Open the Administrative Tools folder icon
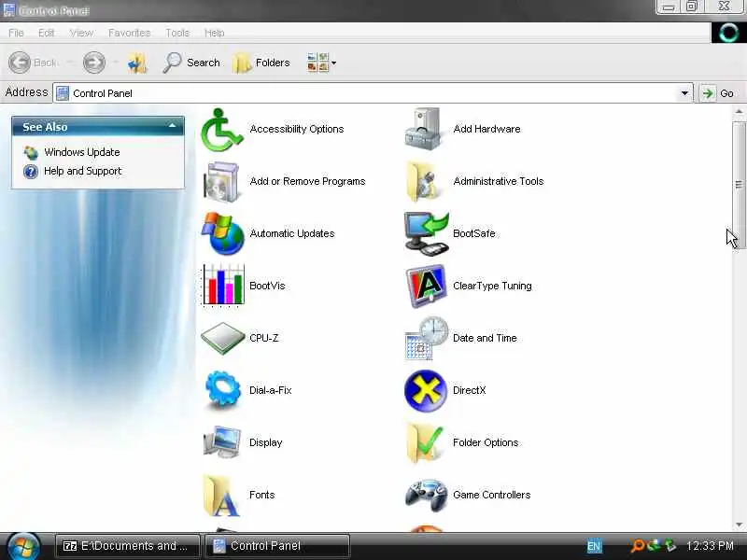The image size is (747, 560). pyautogui.click(x=423, y=181)
